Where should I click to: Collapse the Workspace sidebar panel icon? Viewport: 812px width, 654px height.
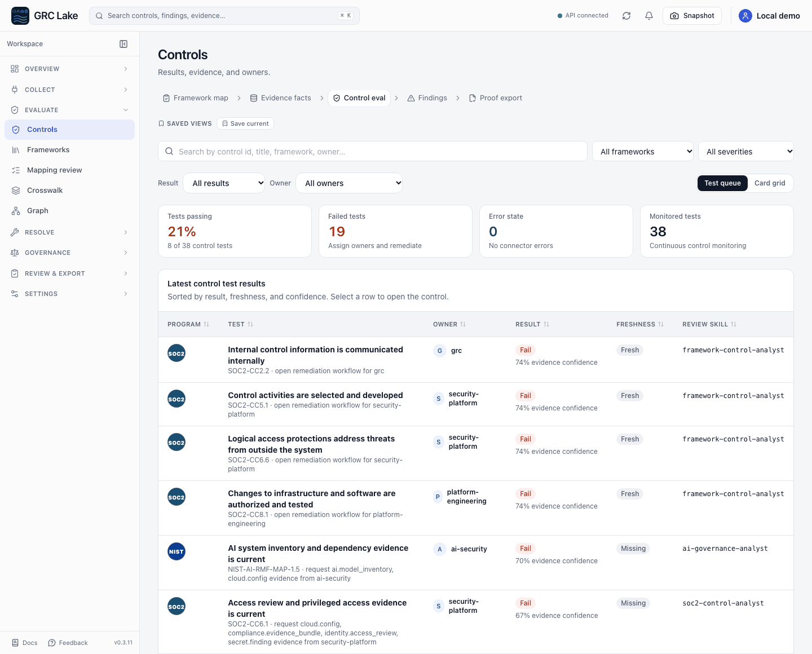pos(123,44)
